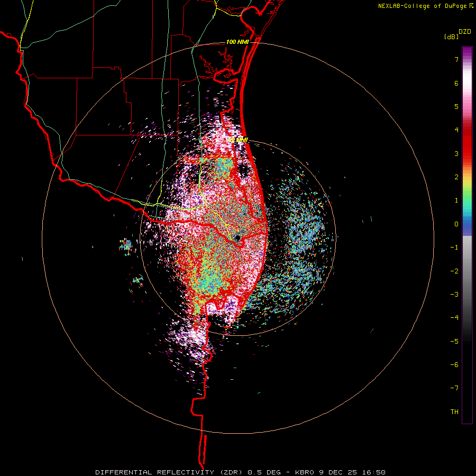The height and width of the screenshot is (476, 476).
Task: Click the -1 dB scale label
Action: point(454,248)
